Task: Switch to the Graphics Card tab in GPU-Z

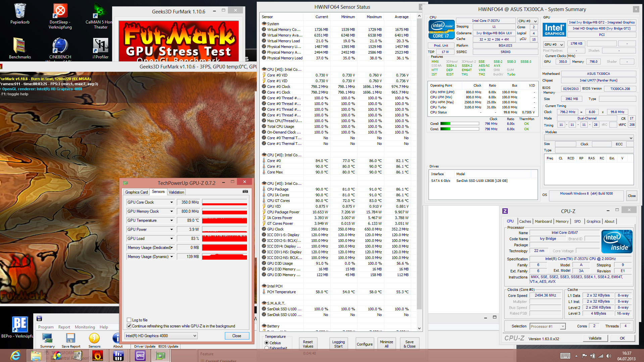Action: [137, 192]
